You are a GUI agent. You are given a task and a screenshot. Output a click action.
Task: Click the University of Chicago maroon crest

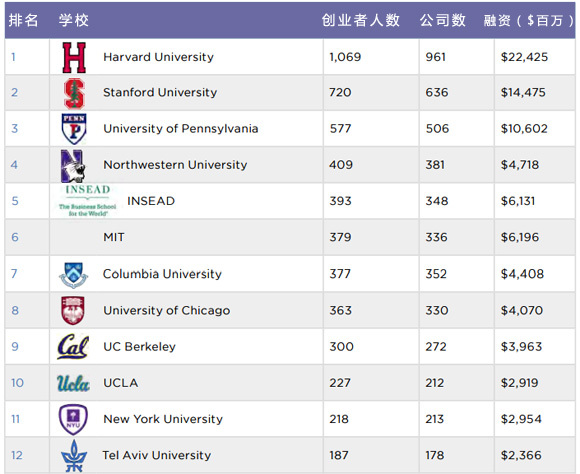73,310
